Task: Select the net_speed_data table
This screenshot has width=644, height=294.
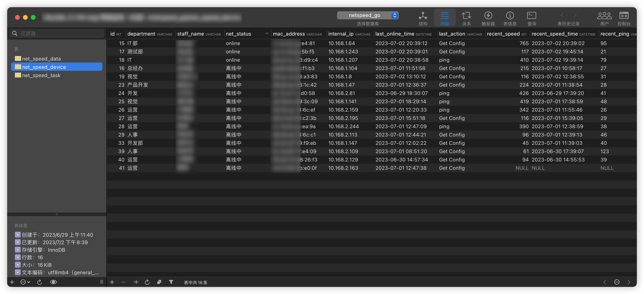Action: click(x=41, y=59)
